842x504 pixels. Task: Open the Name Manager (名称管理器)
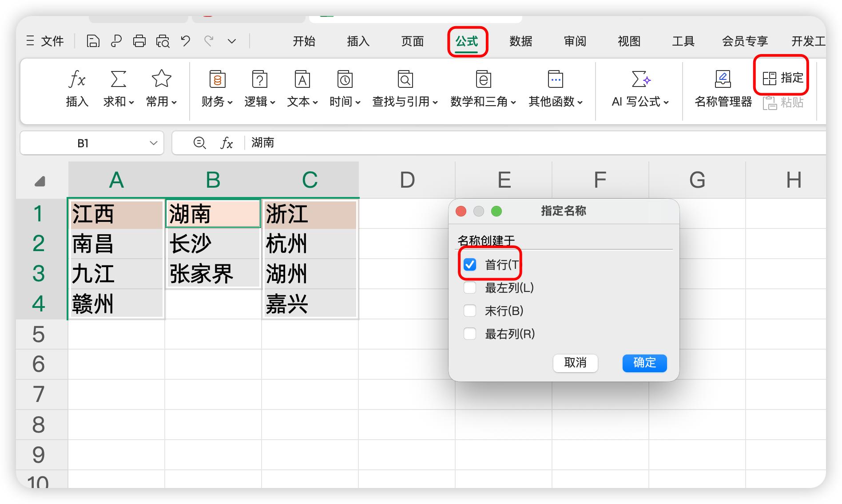723,89
